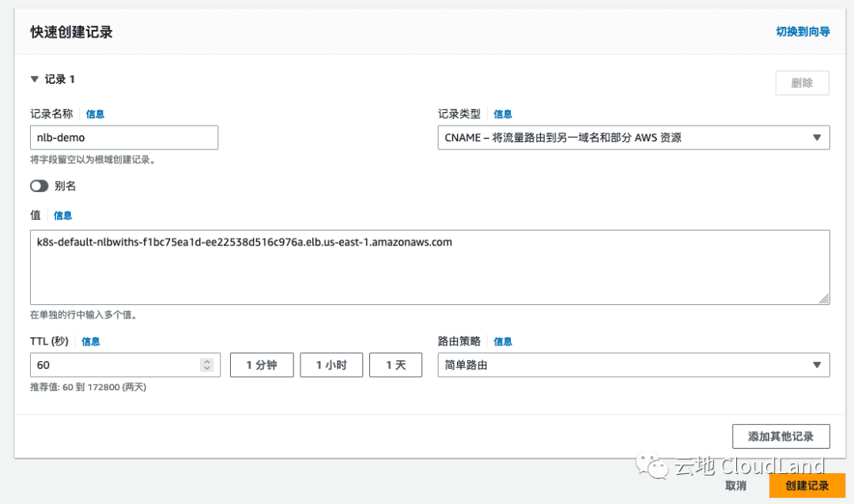Click 信息 link beside 记录类型

(x=503, y=115)
